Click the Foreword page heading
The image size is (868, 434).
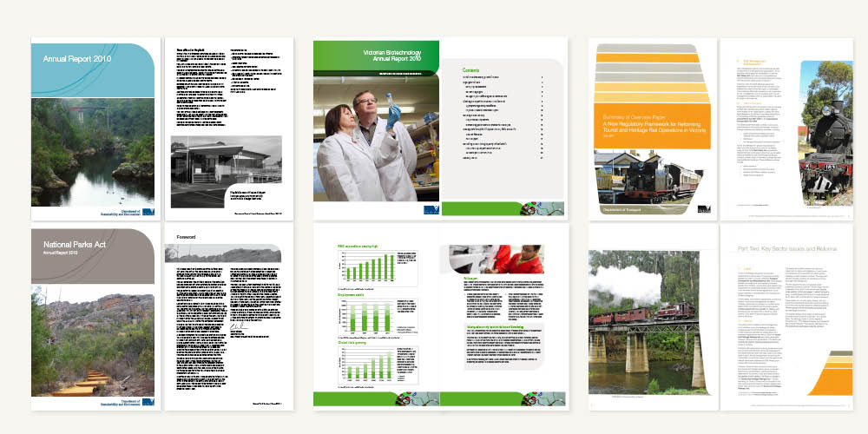190,237
